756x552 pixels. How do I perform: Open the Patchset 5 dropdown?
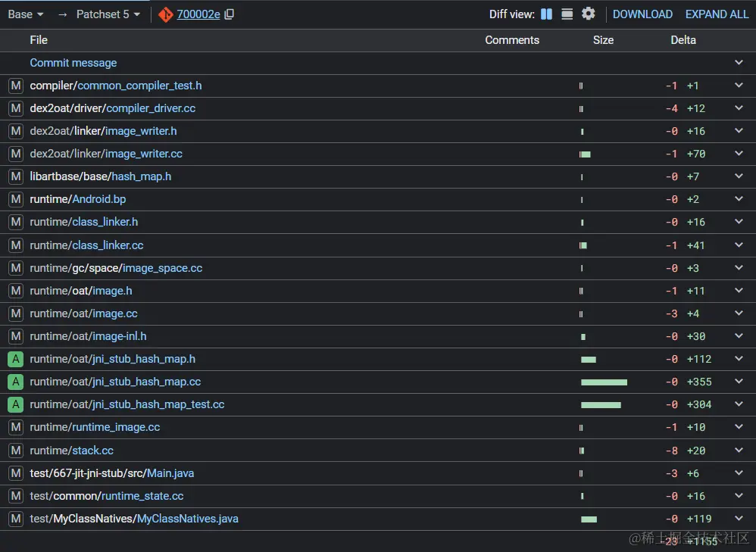point(108,14)
